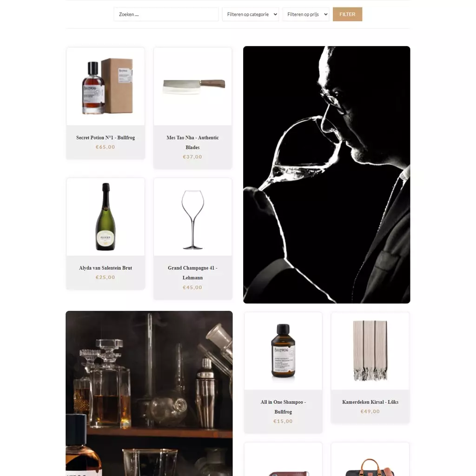Click the Secret Potion N°1 - Bullfrog title
The image size is (476, 476).
tap(106, 138)
